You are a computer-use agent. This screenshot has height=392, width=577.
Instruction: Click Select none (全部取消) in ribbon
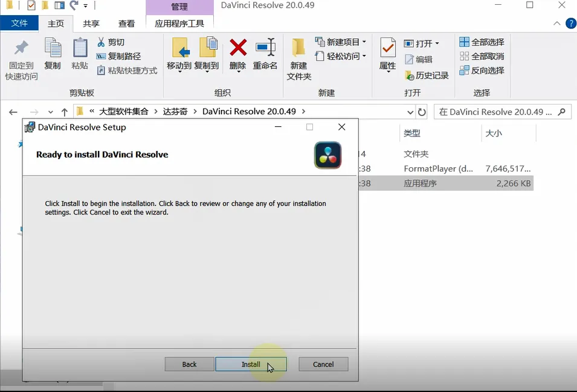point(482,56)
